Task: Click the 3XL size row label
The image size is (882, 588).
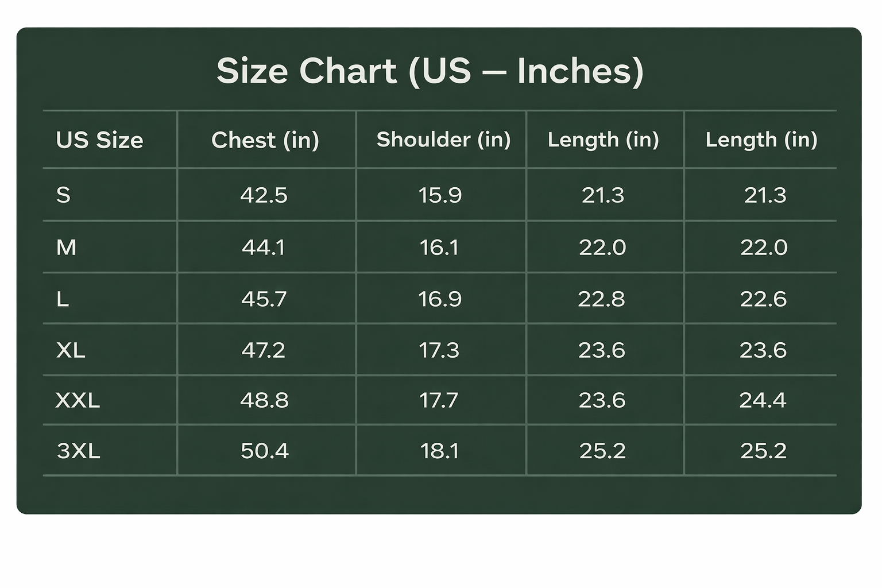Action: coord(79,451)
